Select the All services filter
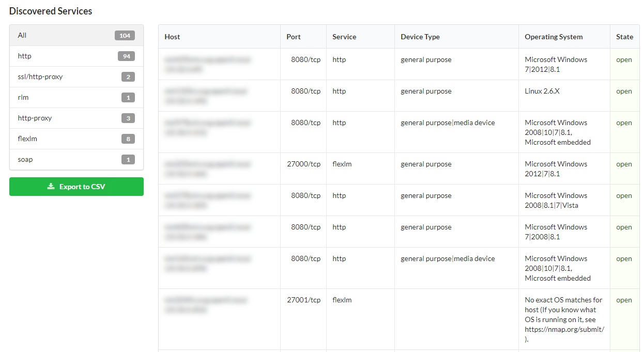Screen dimensions: 644x352 (x=22, y=36)
